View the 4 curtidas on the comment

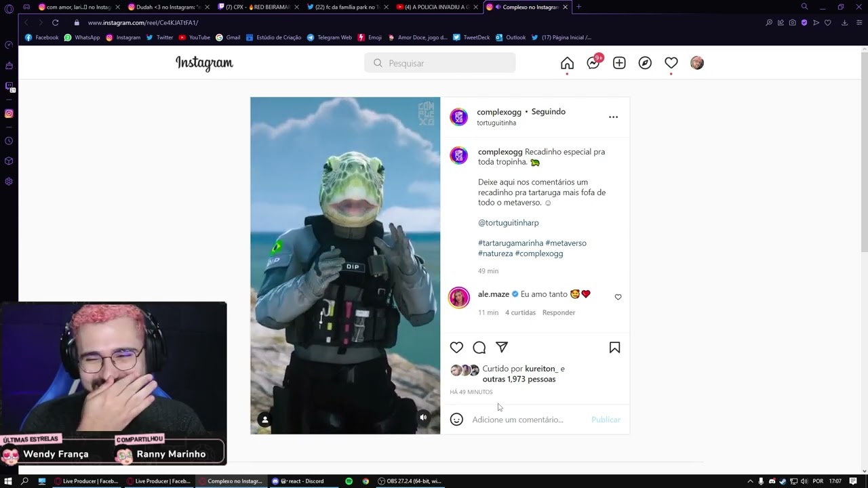(520, 312)
